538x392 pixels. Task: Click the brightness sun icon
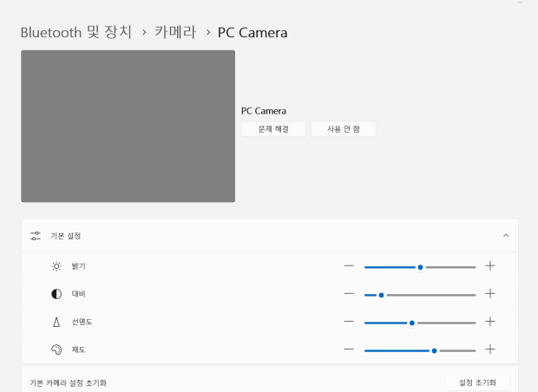(56, 266)
